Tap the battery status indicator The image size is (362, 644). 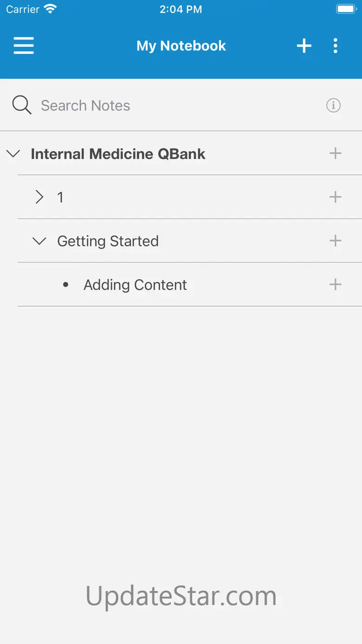point(345,9)
